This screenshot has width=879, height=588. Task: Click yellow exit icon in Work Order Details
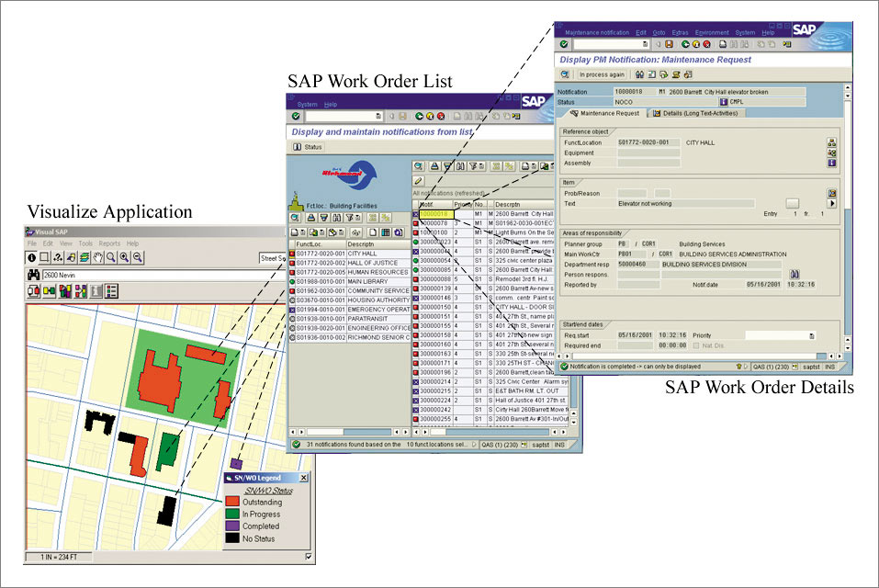696,44
